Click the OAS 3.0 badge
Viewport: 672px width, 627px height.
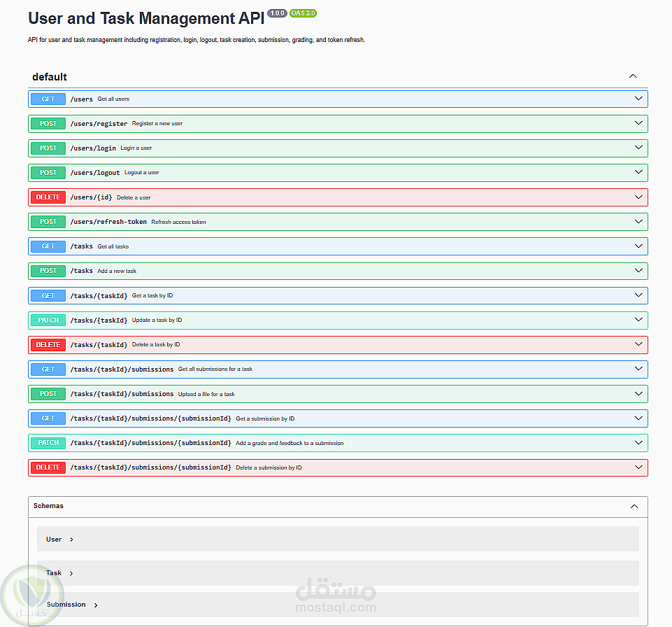coord(303,13)
